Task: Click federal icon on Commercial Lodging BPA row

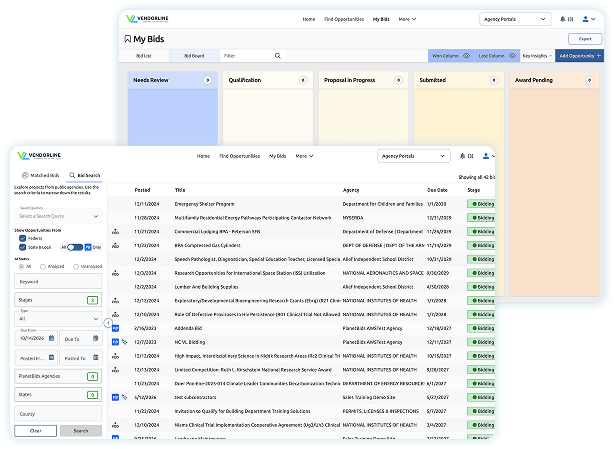Action: 115,232
